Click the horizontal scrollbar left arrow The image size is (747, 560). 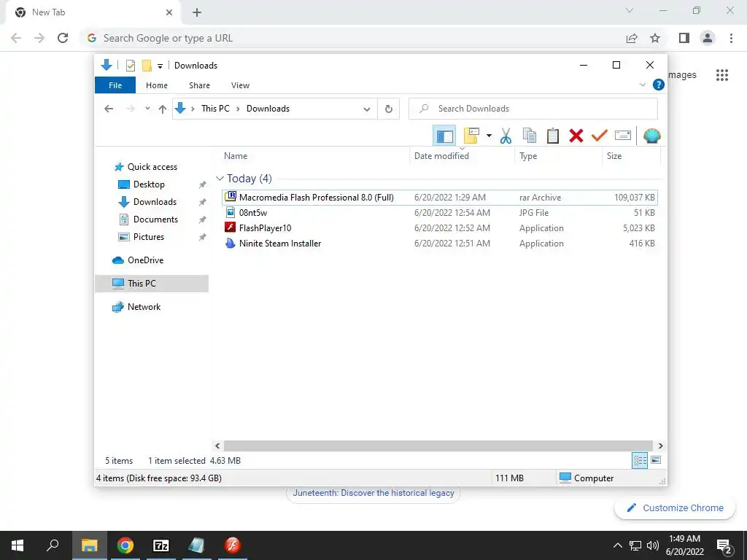coord(217,446)
